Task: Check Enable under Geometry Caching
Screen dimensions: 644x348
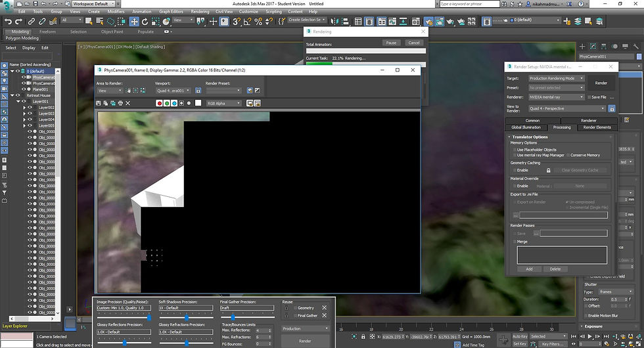Action: [515, 170]
